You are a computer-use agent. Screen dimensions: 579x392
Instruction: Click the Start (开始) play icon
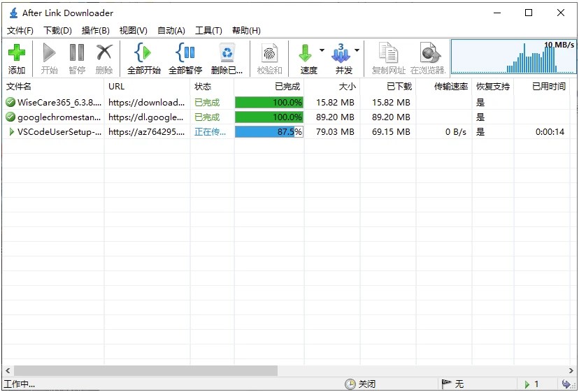49,52
